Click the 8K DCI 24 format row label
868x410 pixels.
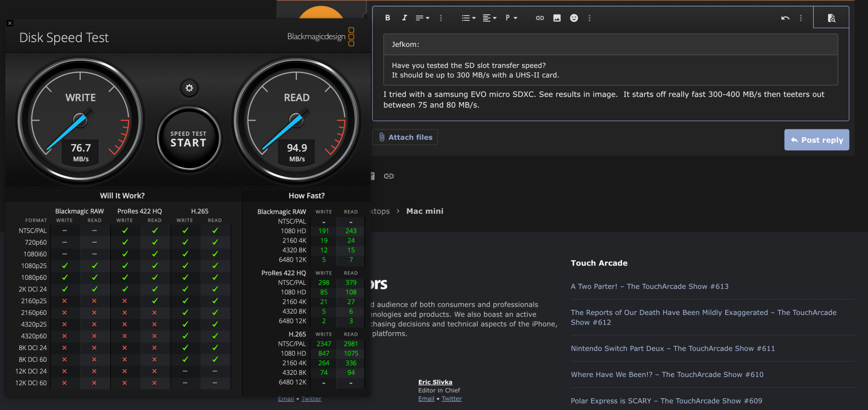[33, 348]
